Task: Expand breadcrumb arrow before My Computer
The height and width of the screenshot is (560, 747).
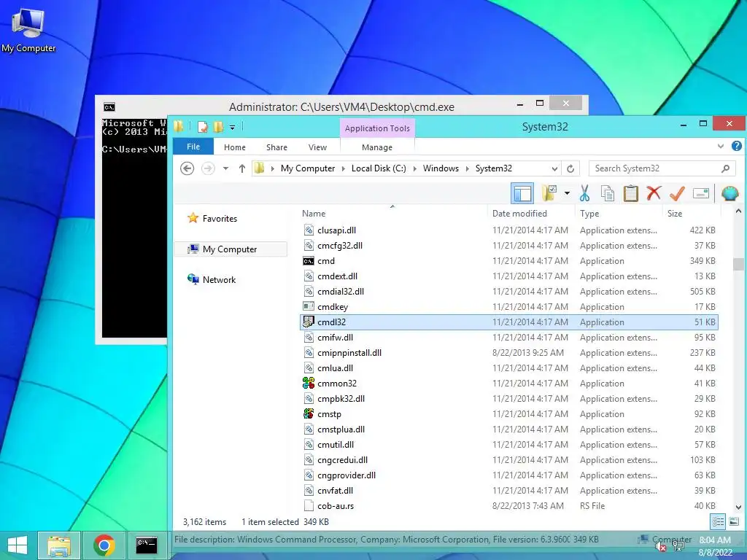Action: 273,168
